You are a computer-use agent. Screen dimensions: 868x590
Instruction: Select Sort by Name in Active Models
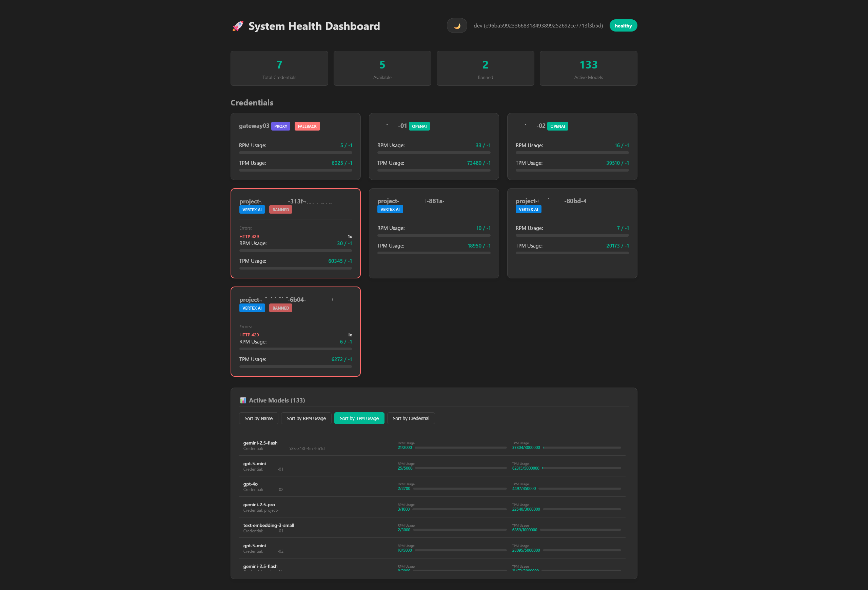258,418
